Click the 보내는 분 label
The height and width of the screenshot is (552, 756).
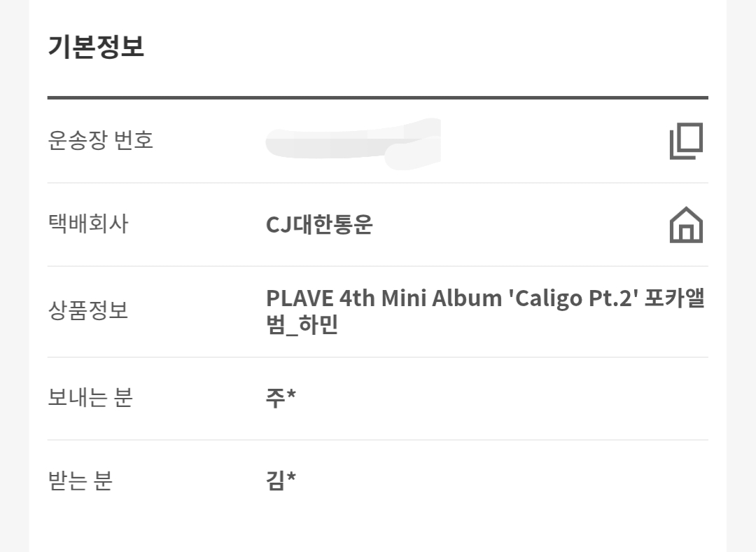click(x=90, y=398)
